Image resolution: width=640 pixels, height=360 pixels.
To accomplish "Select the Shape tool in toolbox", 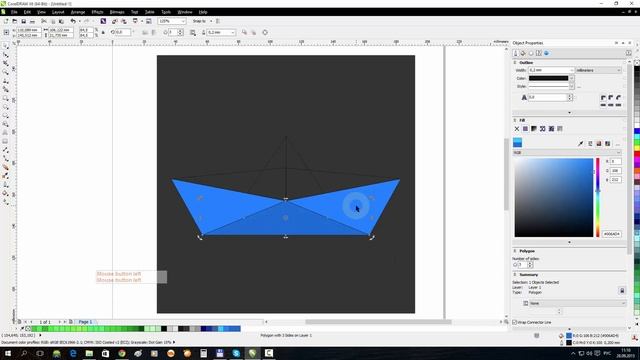I will (x=6, y=55).
